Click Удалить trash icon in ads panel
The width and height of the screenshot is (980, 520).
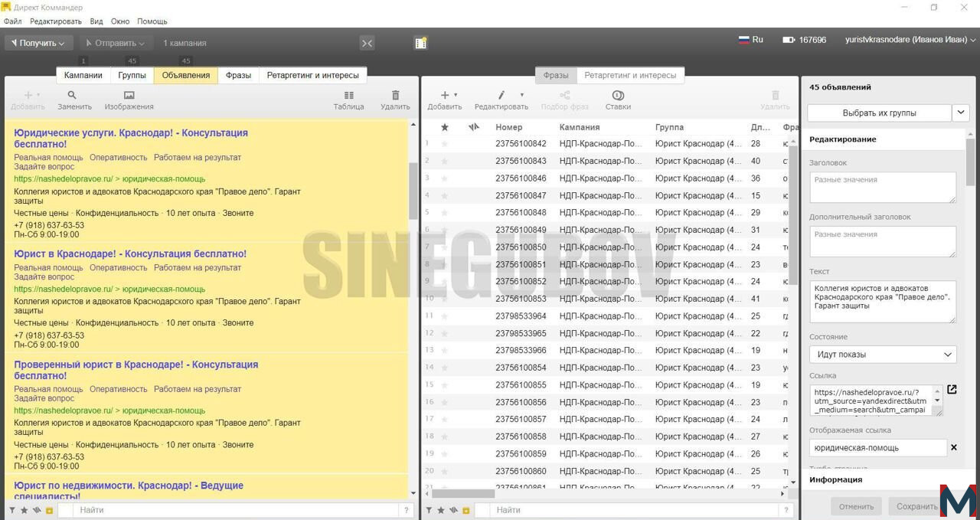[x=395, y=96]
